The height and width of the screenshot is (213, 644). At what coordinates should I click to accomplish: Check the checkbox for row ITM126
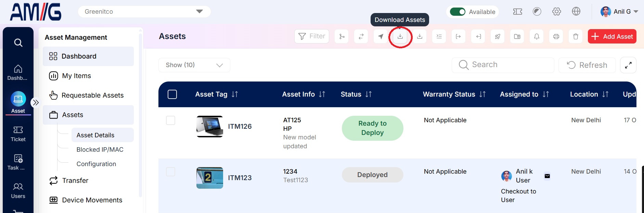click(x=170, y=120)
